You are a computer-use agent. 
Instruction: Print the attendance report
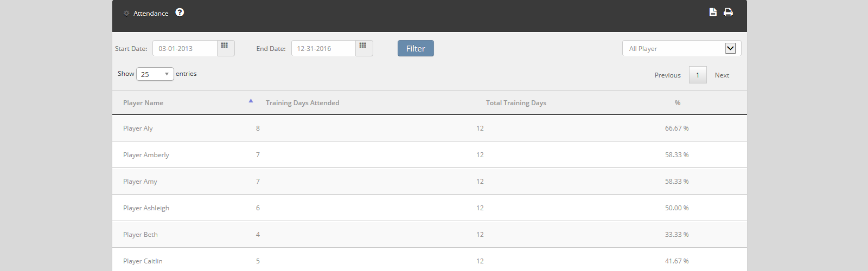[x=728, y=12]
